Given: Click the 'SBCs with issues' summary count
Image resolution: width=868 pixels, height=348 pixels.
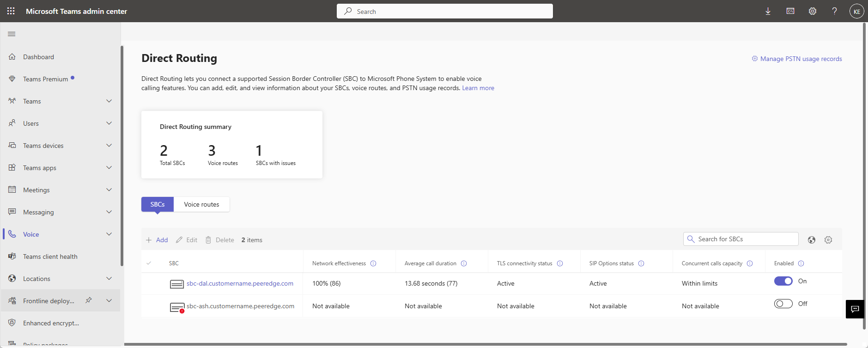Looking at the screenshot, I should coord(259,151).
